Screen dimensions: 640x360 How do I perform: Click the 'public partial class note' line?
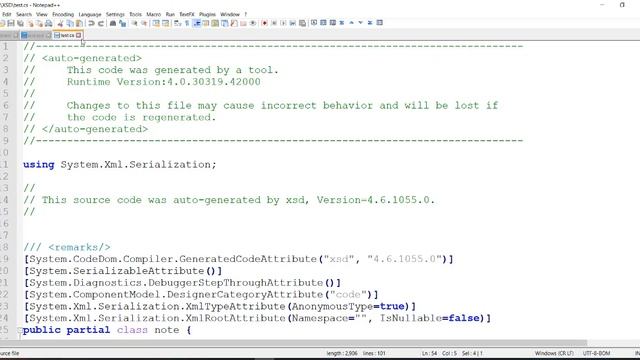click(107, 330)
